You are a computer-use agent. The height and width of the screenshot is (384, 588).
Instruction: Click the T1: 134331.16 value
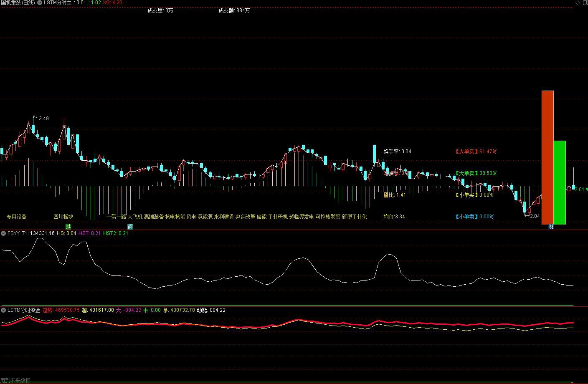pos(38,233)
